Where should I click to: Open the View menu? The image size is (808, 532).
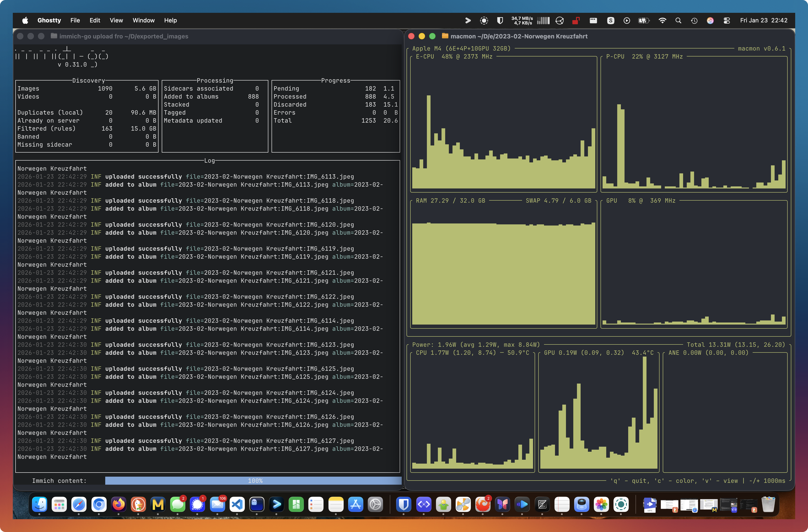pos(116,20)
